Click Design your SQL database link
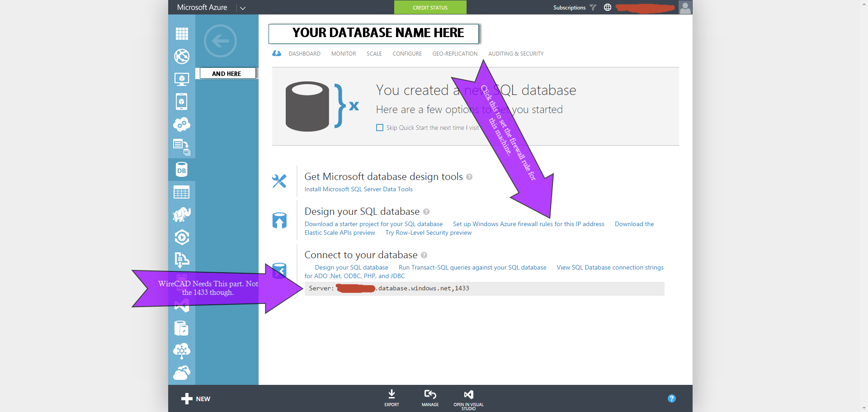The height and width of the screenshot is (412, 868). [x=351, y=267]
